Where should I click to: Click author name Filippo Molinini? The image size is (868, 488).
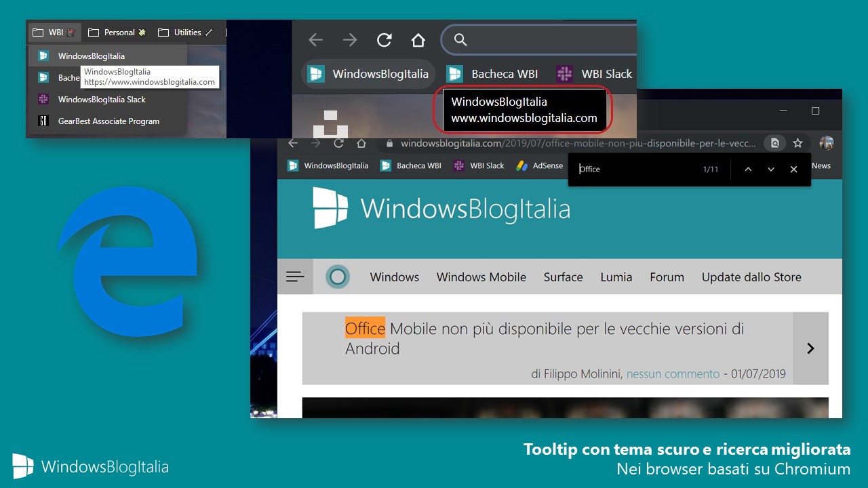582,373
